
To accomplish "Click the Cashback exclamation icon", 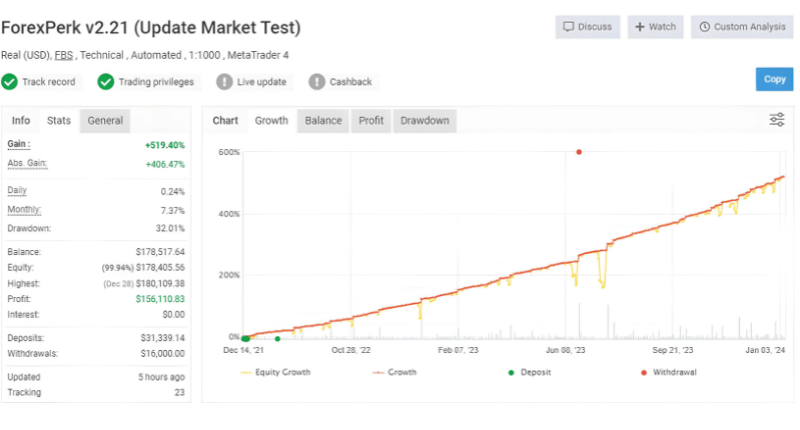I will point(316,82).
